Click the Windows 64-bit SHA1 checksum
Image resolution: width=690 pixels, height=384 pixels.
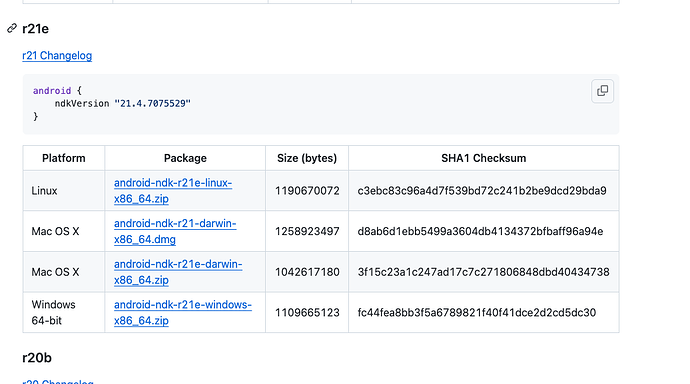pyautogui.click(x=477, y=313)
